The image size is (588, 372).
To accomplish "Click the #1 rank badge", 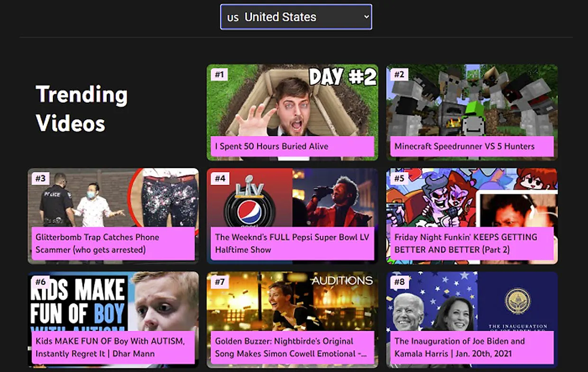I will tap(220, 74).
